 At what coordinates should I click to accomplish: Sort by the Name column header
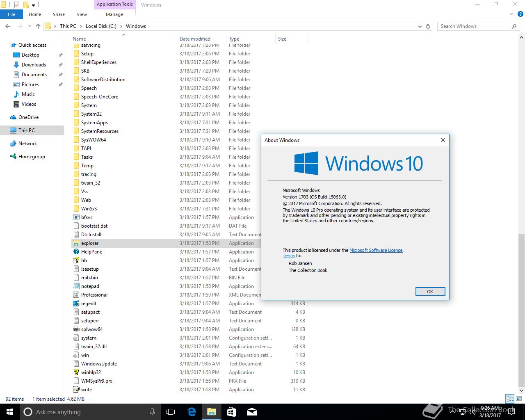point(124,39)
